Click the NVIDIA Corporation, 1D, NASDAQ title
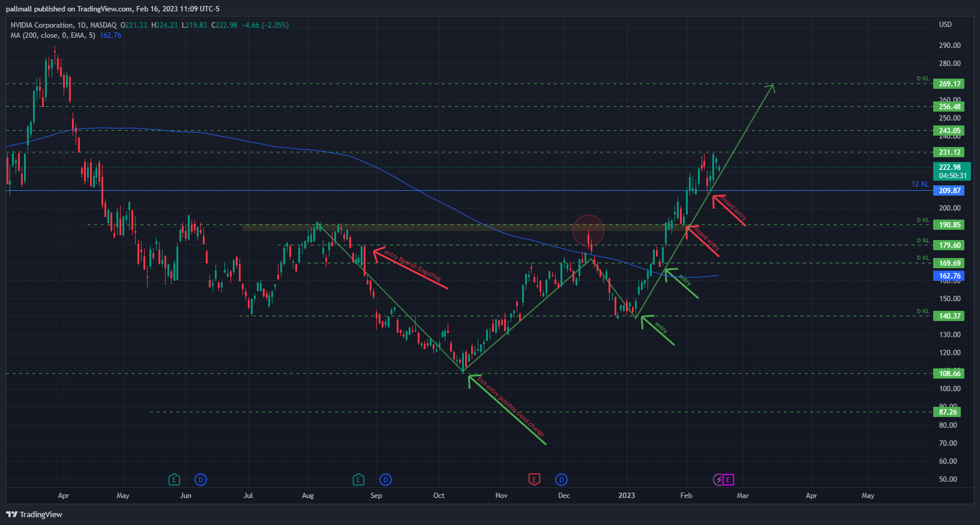 tap(64, 25)
